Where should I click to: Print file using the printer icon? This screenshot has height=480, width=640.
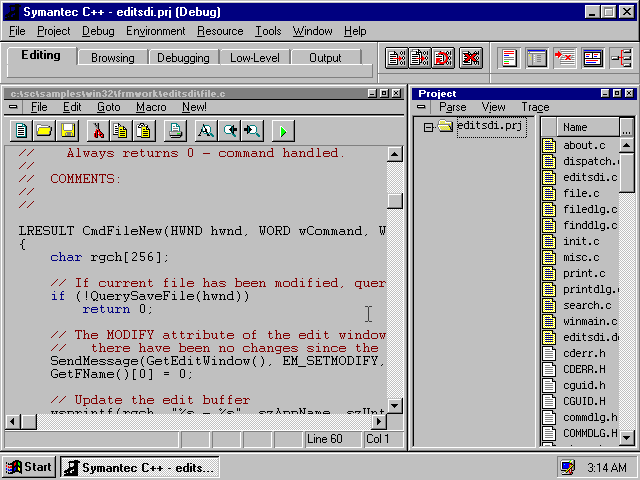(x=175, y=131)
